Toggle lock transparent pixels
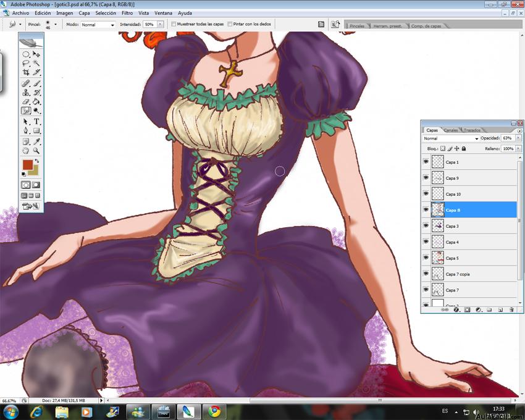The height and width of the screenshot is (420, 525). click(443, 148)
